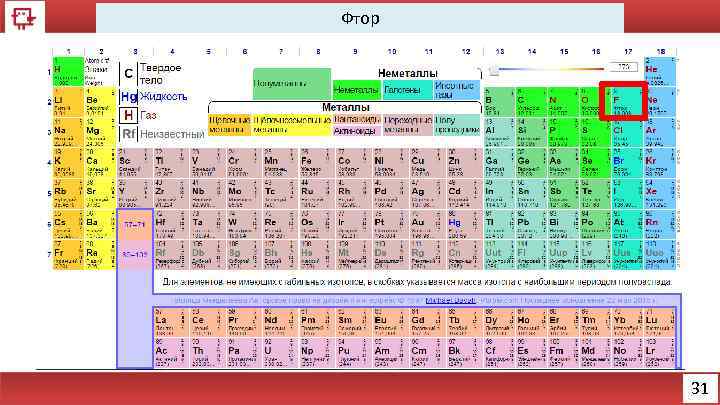Click the 'Неметаллы' group heading
This screenshot has width=720, height=405.
click(x=407, y=73)
